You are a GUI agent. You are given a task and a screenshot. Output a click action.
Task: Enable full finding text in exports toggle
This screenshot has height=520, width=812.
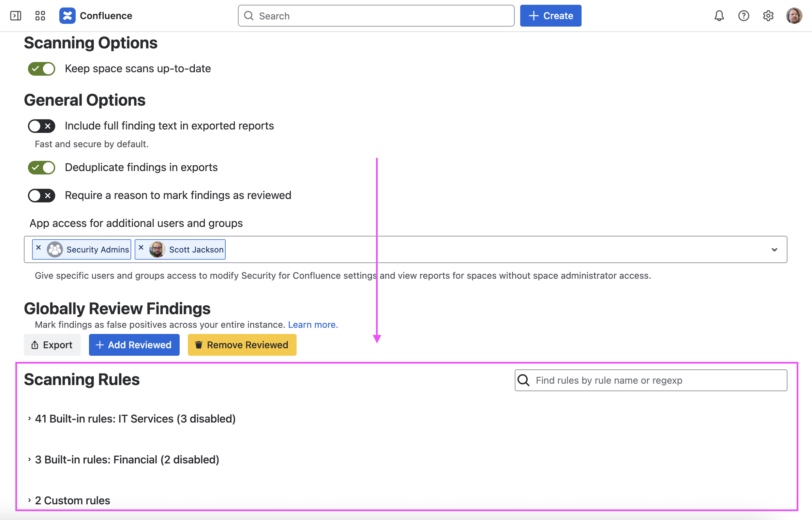tap(42, 126)
